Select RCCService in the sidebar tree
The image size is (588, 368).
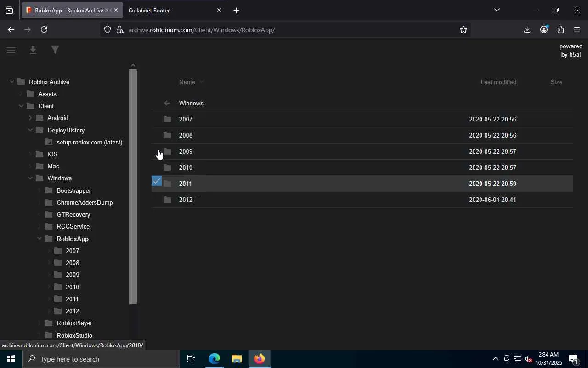coord(73,226)
